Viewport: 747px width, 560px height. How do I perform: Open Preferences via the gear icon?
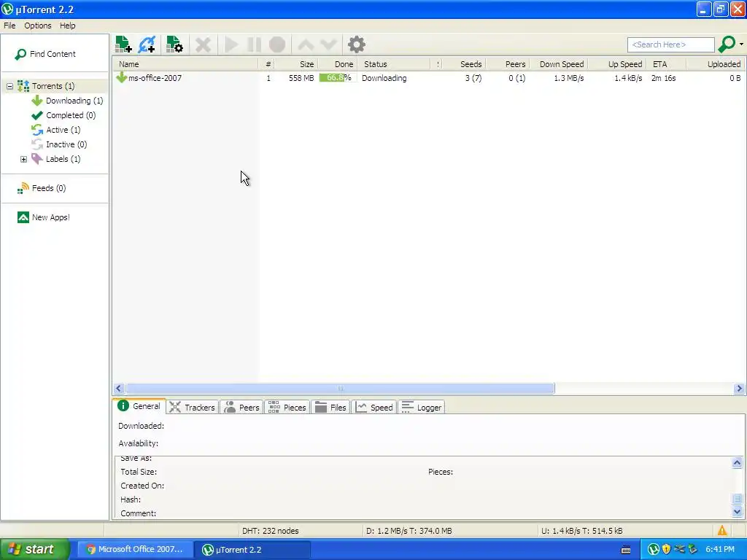(x=356, y=44)
